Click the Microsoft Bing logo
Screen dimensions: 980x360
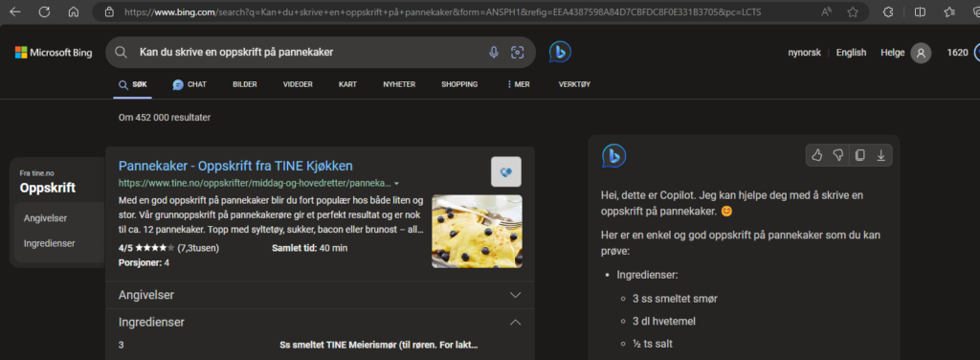[x=54, y=53]
